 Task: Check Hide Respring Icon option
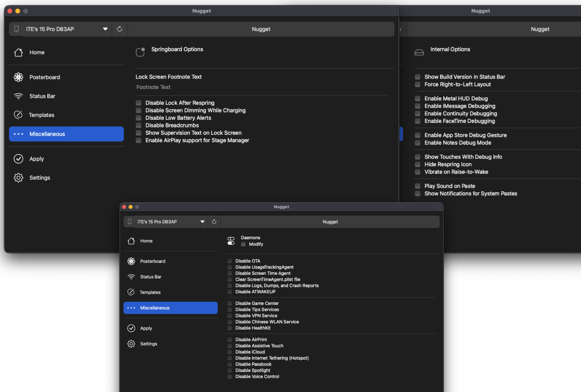(x=418, y=164)
